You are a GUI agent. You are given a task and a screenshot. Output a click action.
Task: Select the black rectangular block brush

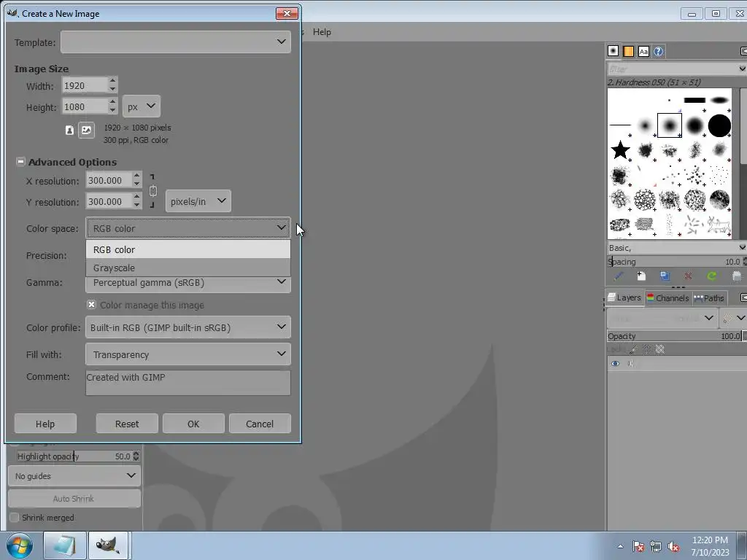[x=694, y=100]
